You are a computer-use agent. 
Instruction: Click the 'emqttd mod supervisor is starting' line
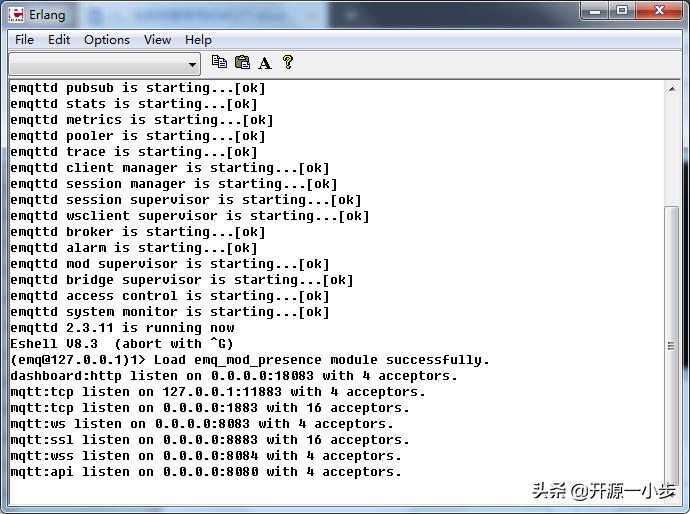170,264
